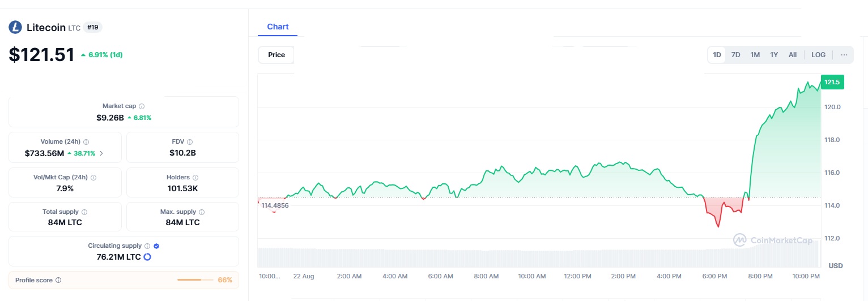Image resolution: width=868 pixels, height=301 pixels.
Task: Click the USD currency axis label
Action: pos(836,265)
